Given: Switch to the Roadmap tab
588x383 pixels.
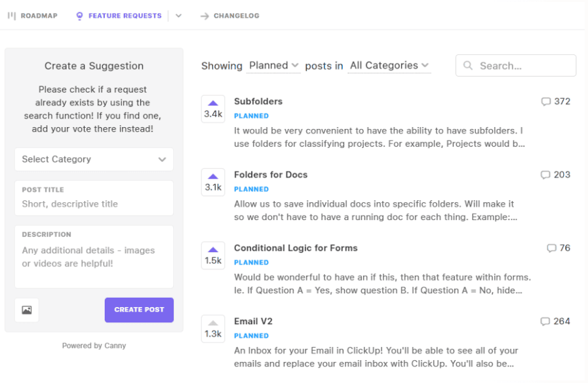Looking at the screenshot, I should click(33, 16).
